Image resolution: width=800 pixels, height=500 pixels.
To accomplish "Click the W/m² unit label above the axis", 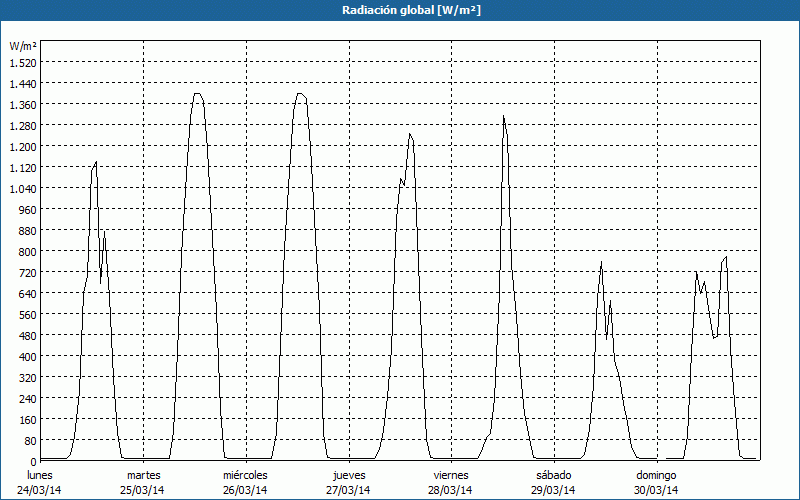I will [x=23, y=46].
